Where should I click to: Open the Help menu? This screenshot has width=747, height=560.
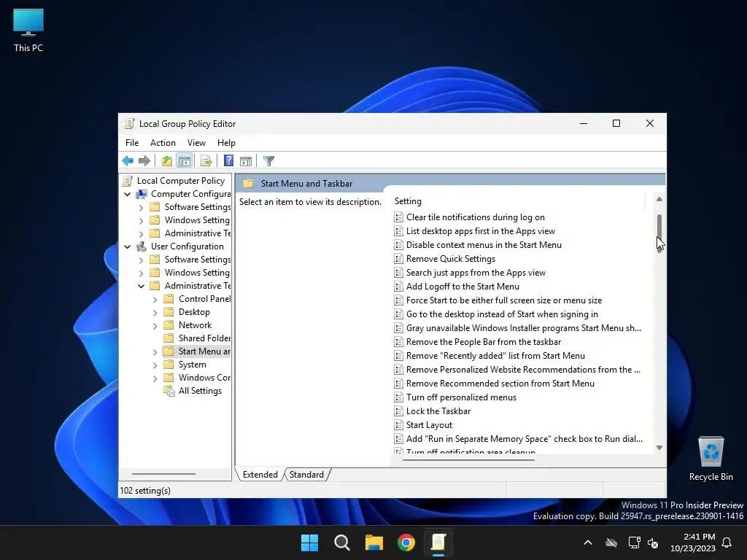point(226,143)
